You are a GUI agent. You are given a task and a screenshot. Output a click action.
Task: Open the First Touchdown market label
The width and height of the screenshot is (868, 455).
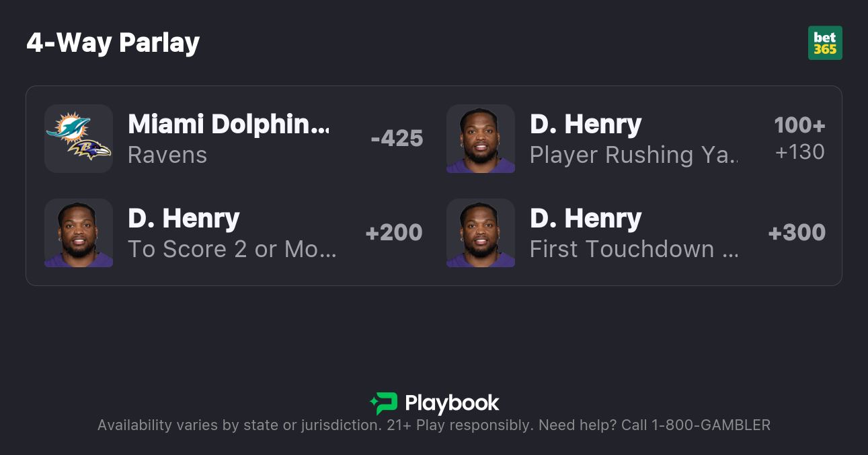[634, 249]
